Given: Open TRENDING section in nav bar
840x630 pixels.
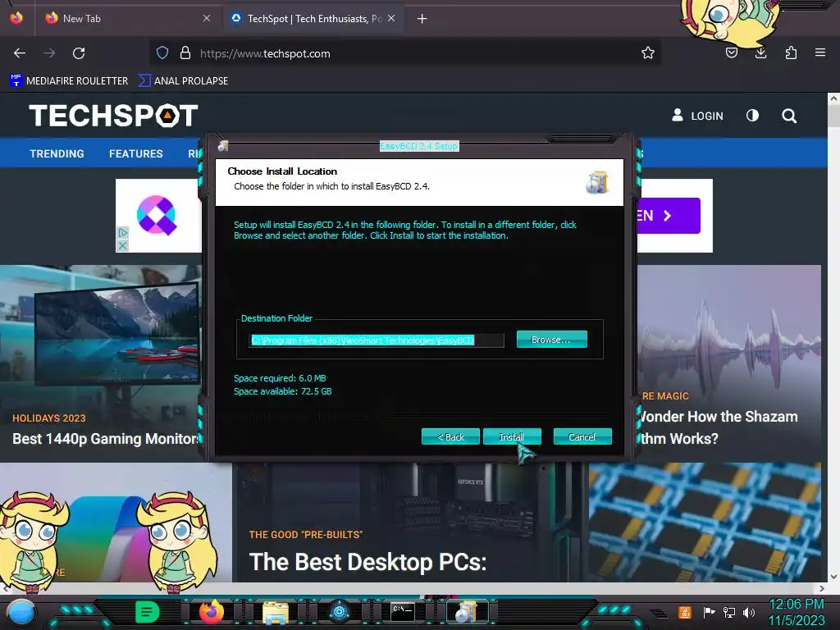Looking at the screenshot, I should point(57,153).
